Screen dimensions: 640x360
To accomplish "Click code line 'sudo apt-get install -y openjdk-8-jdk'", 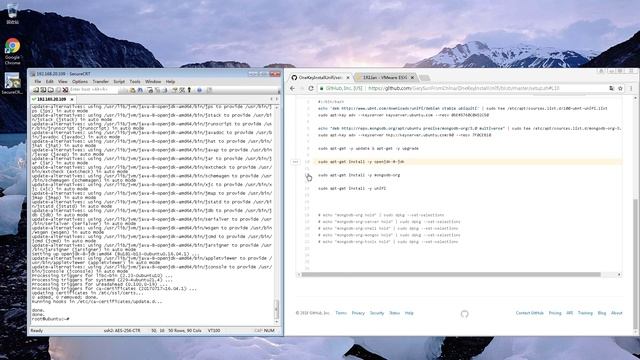I will 361,162.
